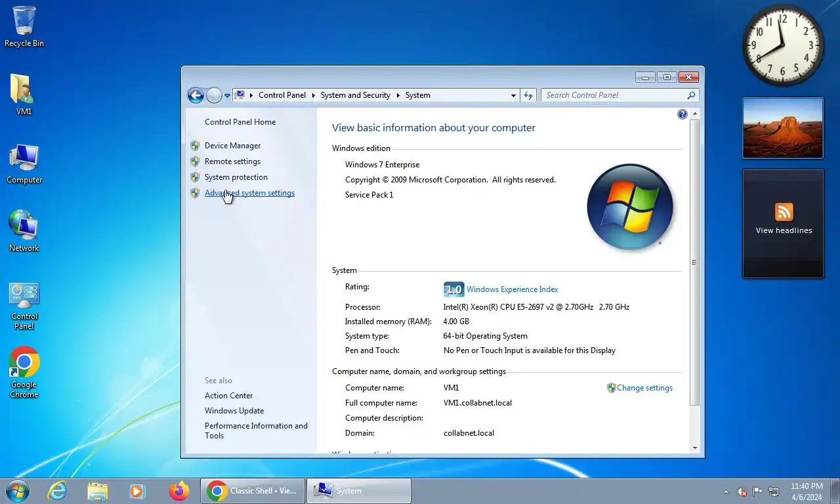840x504 pixels.
Task: Select the 64-bit Operating System value
Action: (486, 336)
